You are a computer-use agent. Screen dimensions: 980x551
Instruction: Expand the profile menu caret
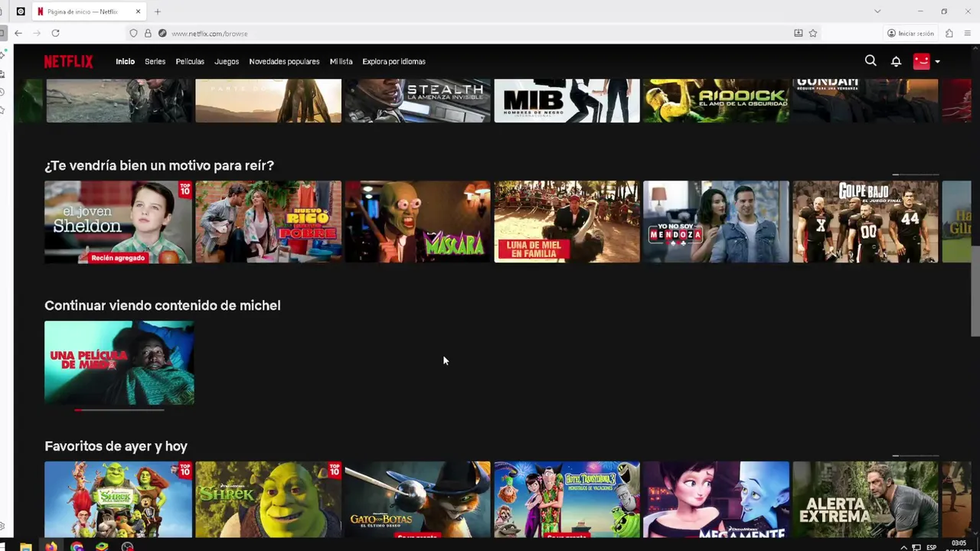click(937, 61)
